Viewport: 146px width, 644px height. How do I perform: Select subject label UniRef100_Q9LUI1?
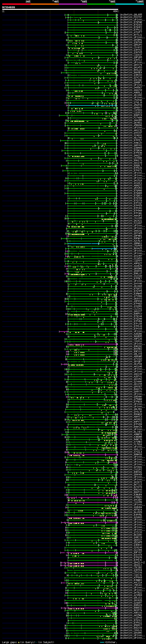pyautogui.click(x=131, y=598)
